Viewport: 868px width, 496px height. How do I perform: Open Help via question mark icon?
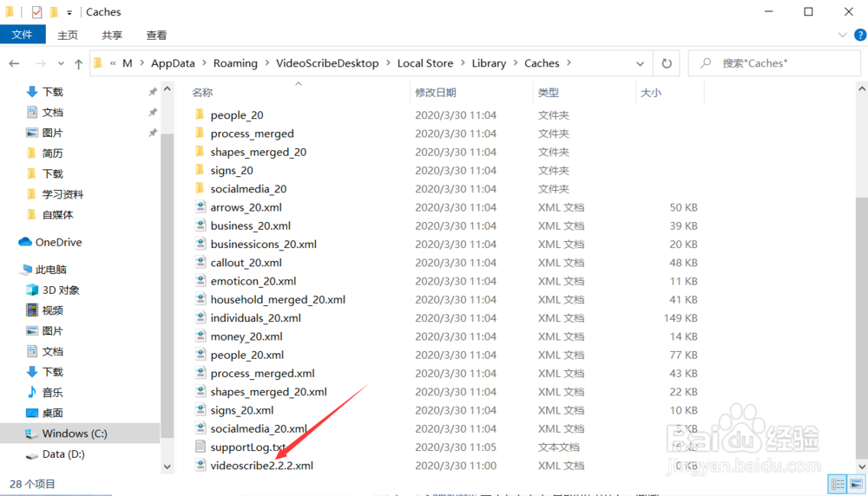pyautogui.click(x=860, y=35)
